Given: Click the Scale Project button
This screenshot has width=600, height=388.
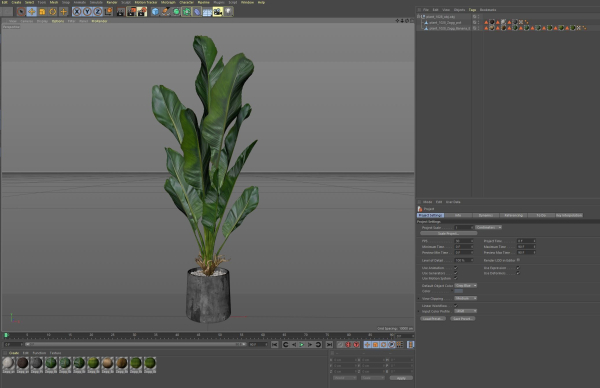Looking at the screenshot, I should coord(448,233).
